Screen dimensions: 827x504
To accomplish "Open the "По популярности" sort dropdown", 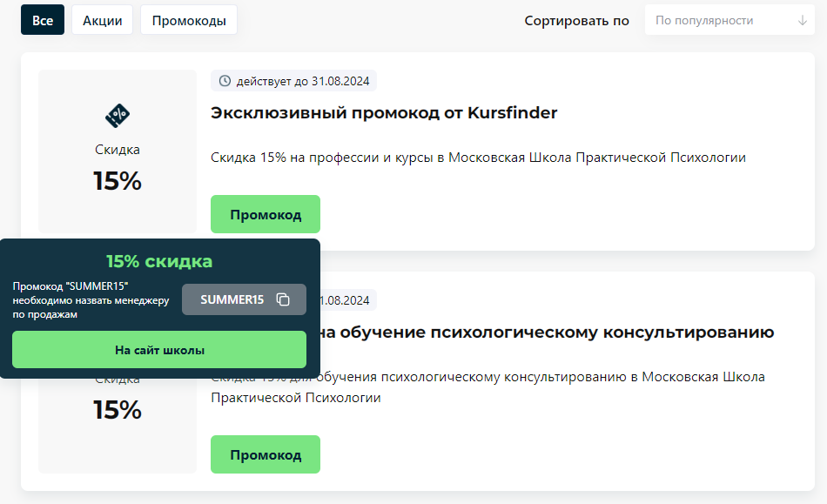I will pyautogui.click(x=730, y=20).
